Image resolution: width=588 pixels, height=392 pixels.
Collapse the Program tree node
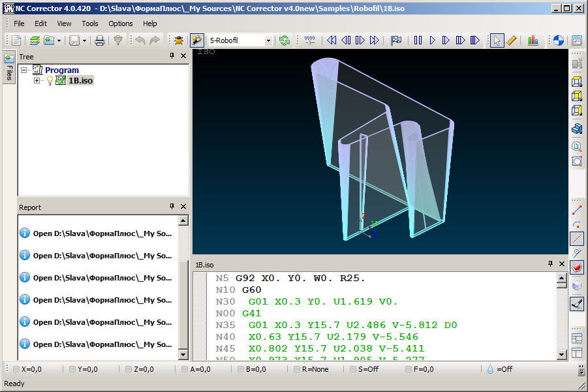click(24, 70)
